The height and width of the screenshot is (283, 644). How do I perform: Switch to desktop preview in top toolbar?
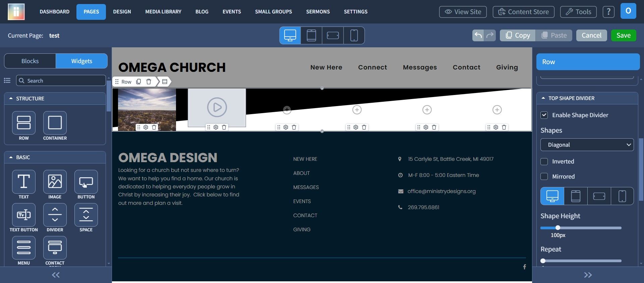point(290,35)
